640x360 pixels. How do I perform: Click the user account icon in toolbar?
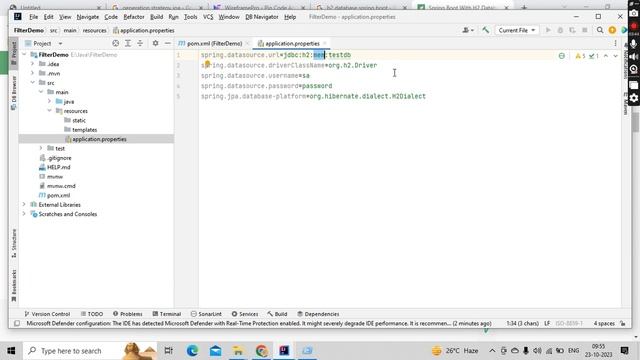pos(467,30)
